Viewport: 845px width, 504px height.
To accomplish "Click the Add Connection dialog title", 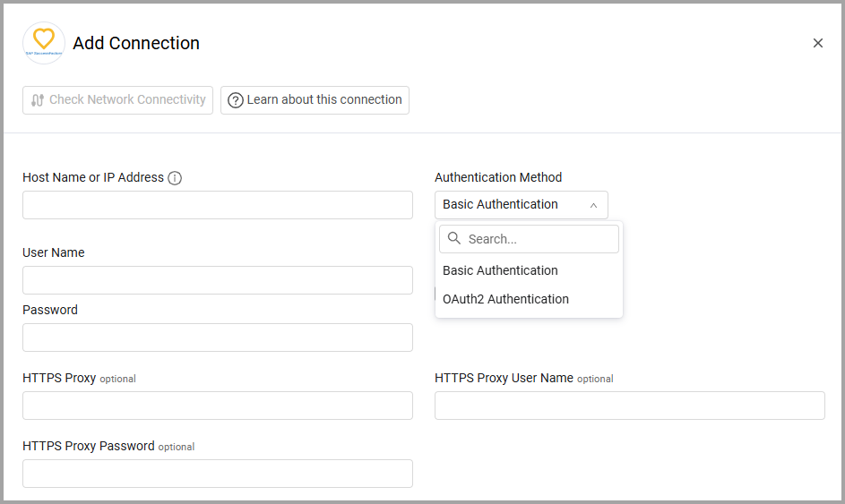I will pos(136,43).
